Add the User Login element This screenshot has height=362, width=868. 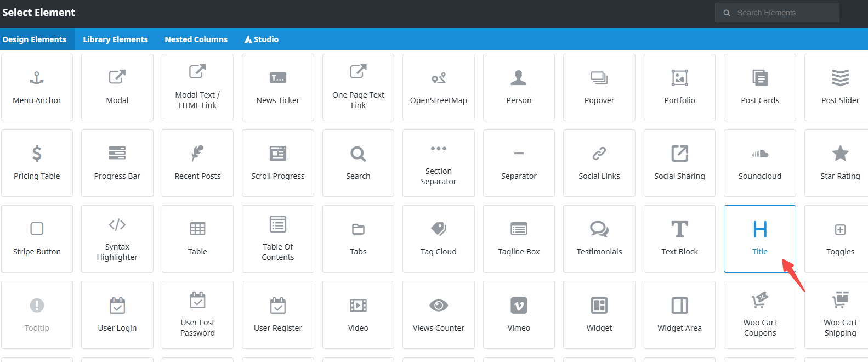click(117, 315)
